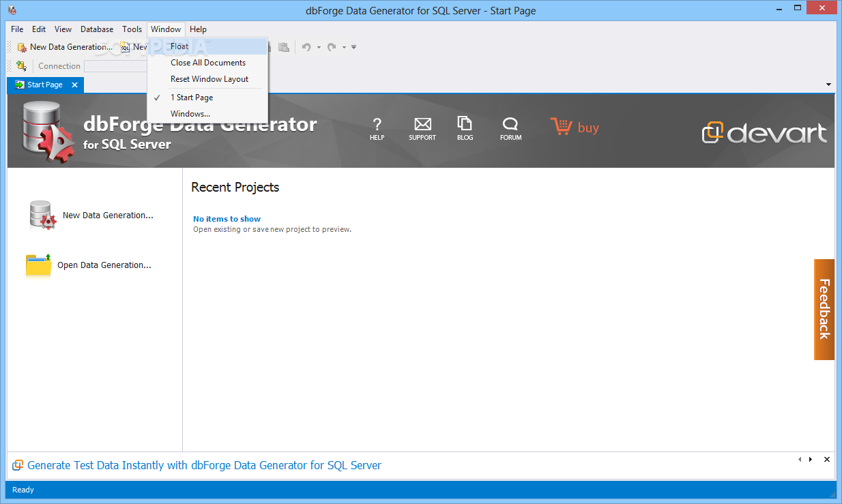The image size is (842, 504).
Task: Click the buy shopping cart icon
Action: click(x=562, y=127)
